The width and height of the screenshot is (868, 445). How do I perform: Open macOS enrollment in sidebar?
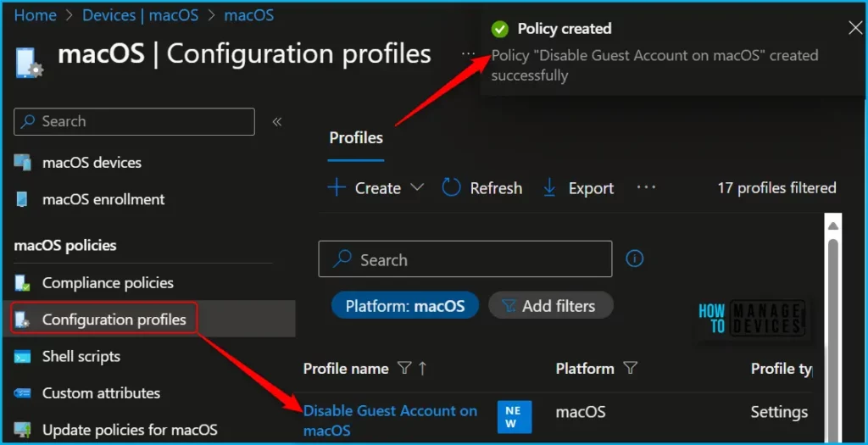pyautogui.click(x=103, y=199)
